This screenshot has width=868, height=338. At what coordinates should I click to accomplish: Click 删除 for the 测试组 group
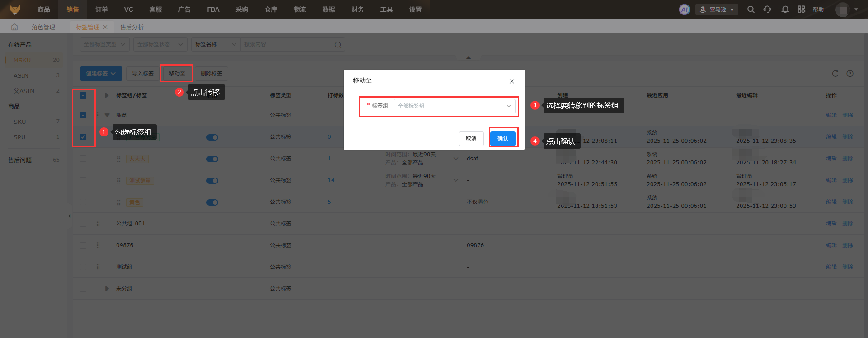pyautogui.click(x=848, y=267)
